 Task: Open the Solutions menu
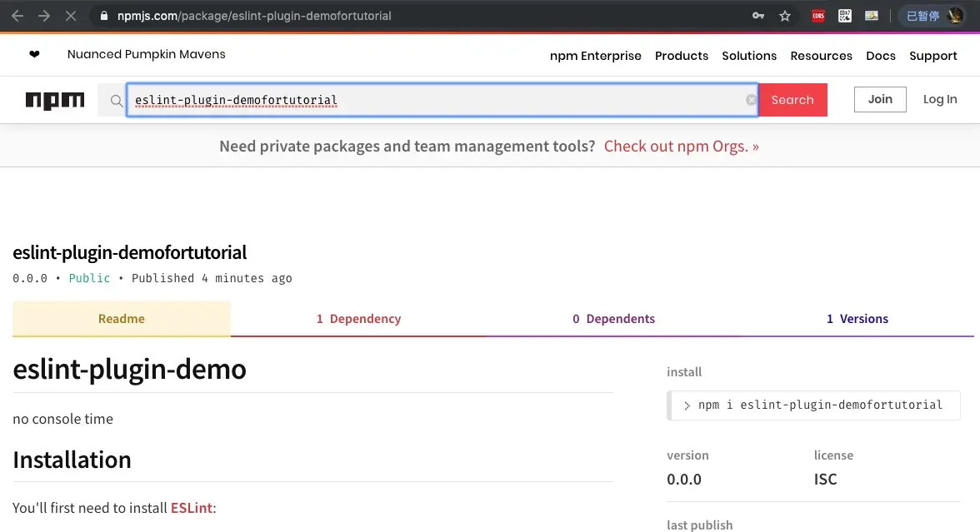click(x=749, y=56)
